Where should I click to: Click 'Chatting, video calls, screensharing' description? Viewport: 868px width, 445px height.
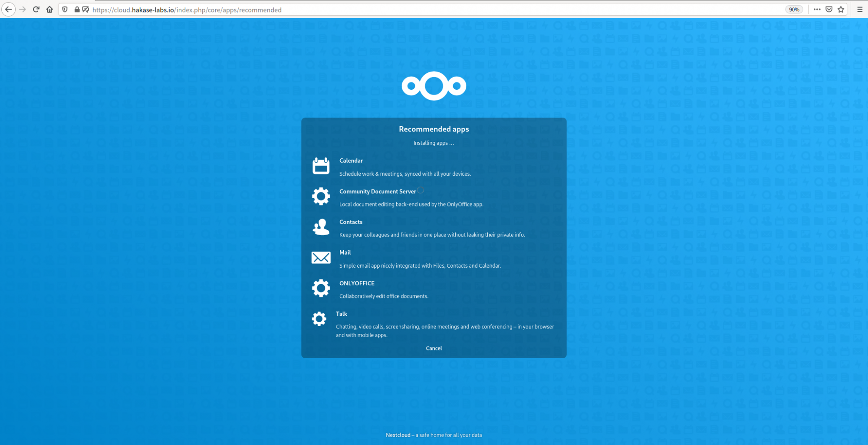click(x=445, y=331)
